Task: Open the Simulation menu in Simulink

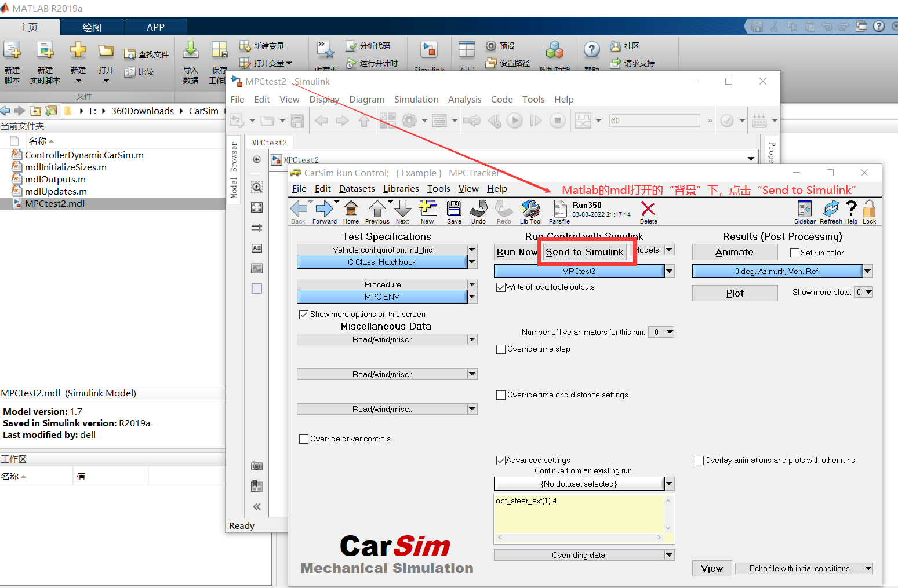Action: point(416,99)
